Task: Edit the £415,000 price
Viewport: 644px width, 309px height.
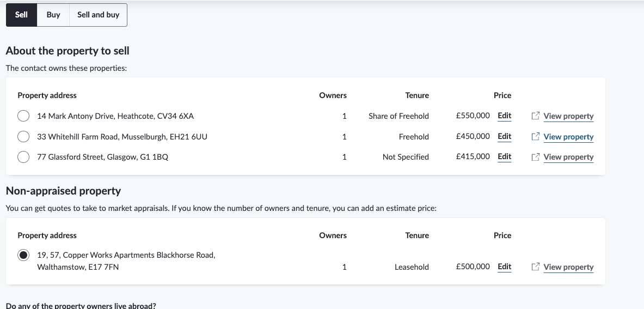Action: click(504, 156)
